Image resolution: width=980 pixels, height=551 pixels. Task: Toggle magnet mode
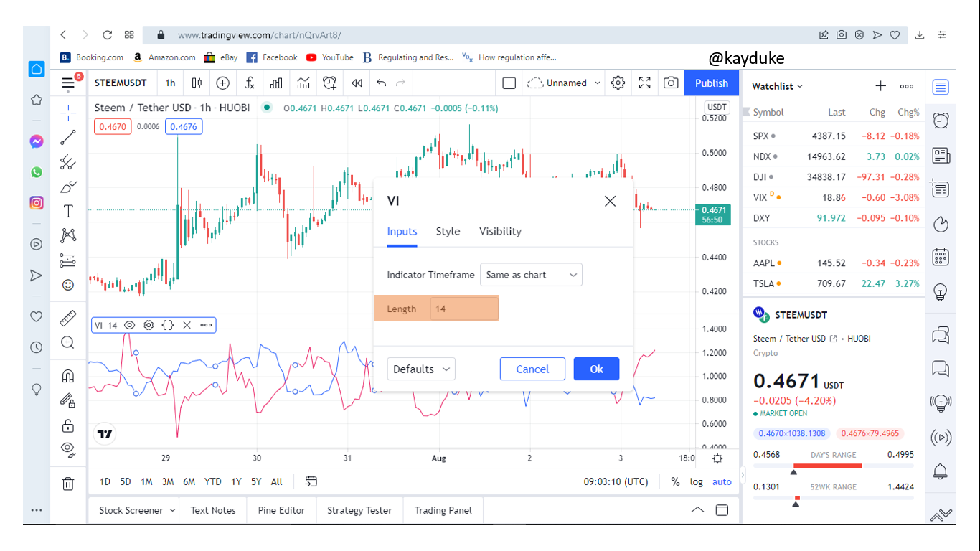(68, 376)
